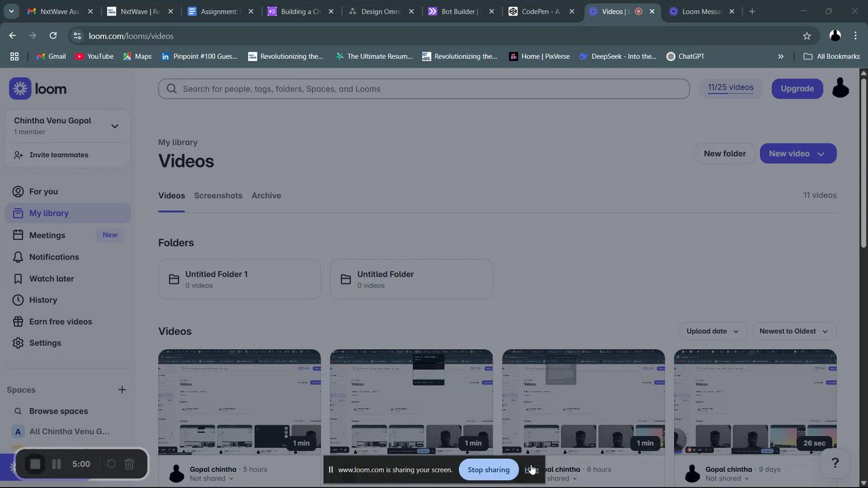Open the help question mark button
Viewport: 868px width, 488px height.
coord(835,464)
